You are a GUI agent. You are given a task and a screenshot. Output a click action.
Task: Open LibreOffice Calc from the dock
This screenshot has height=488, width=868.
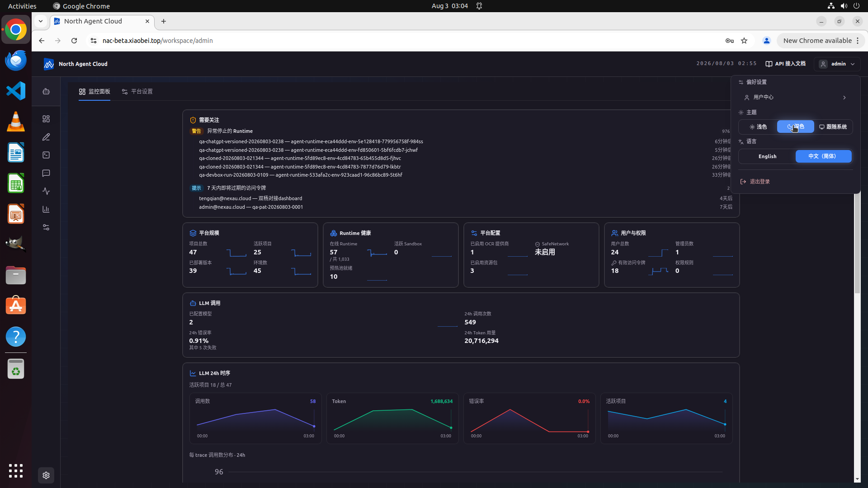click(x=16, y=183)
